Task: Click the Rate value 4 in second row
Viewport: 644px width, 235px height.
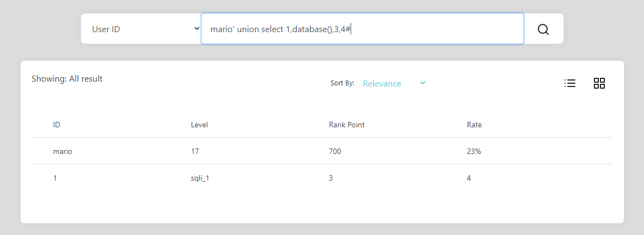Action: pyautogui.click(x=469, y=178)
